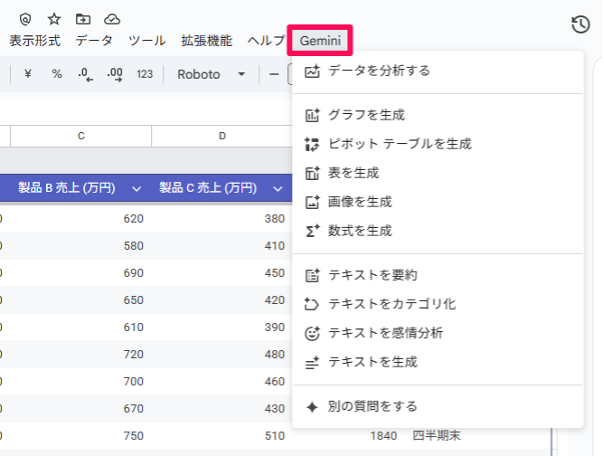Open the Roboto font dropdown
This screenshot has width=604, height=456.
[211, 74]
